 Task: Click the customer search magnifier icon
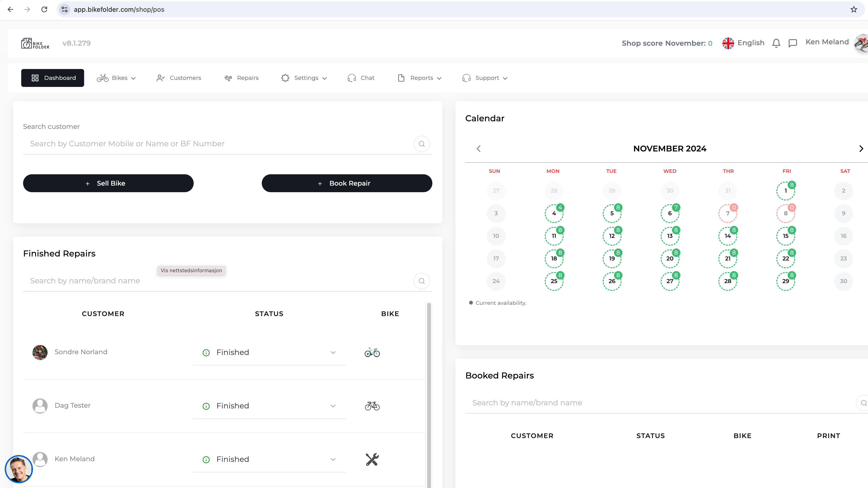pyautogui.click(x=421, y=144)
